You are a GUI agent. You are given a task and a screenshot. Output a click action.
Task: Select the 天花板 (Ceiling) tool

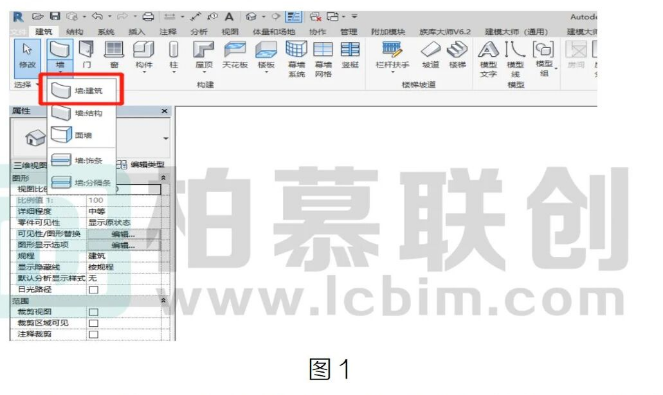pos(235,54)
